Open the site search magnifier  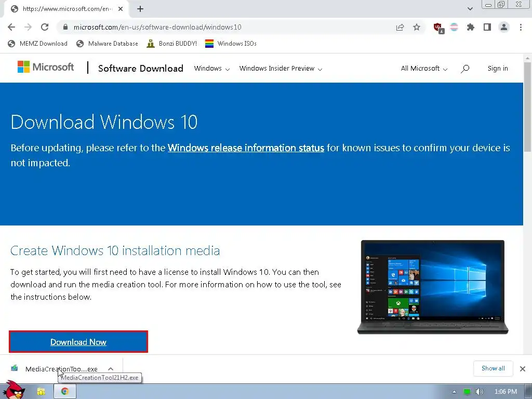pos(465,69)
